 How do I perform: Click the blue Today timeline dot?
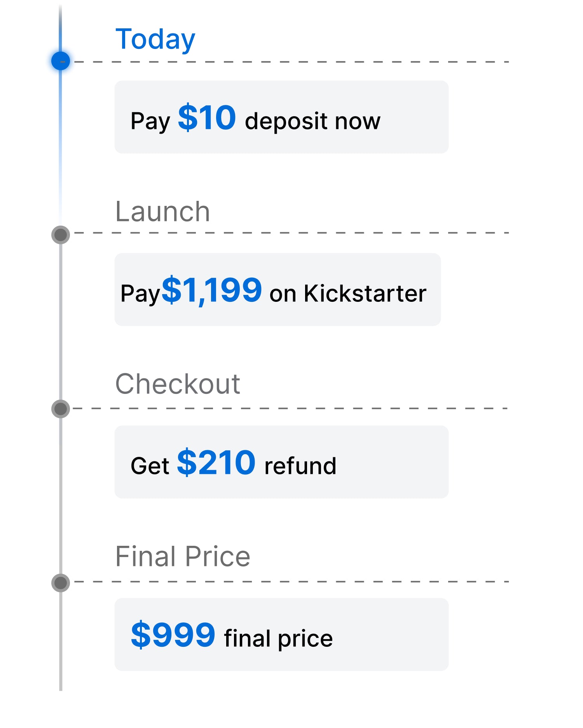click(61, 61)
